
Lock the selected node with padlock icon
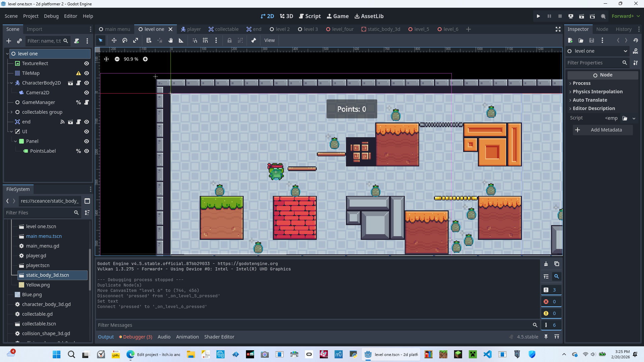tap(230, 40)
